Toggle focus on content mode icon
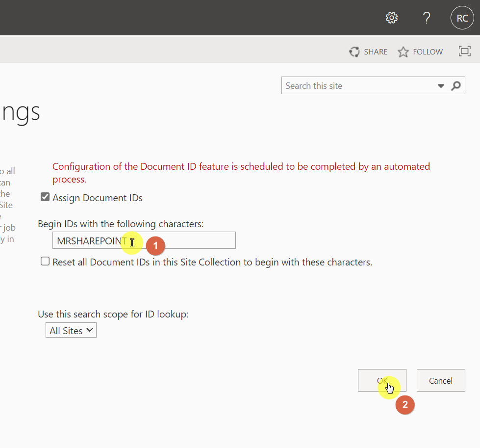The height and width of the screenshot is (448, 480). tap(465, 51)
